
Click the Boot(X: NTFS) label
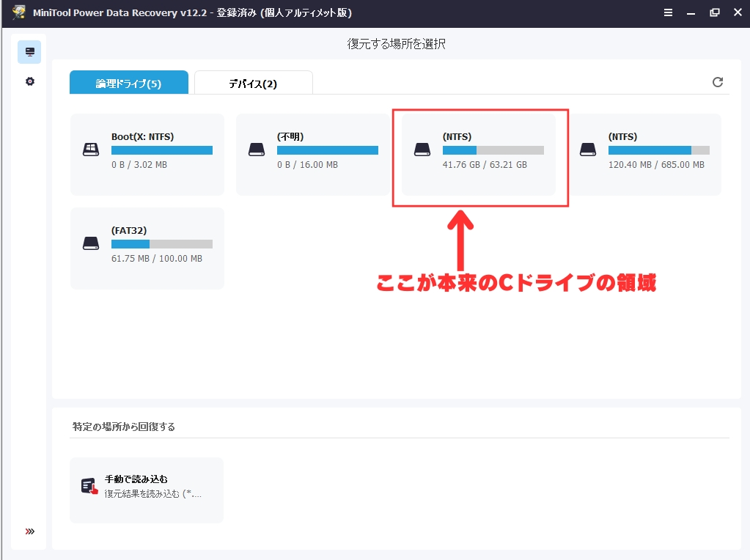pyautogui.click(x=142, y=137)
